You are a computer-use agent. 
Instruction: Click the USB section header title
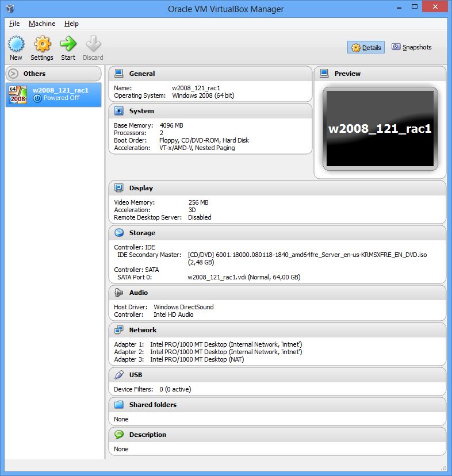136,375
